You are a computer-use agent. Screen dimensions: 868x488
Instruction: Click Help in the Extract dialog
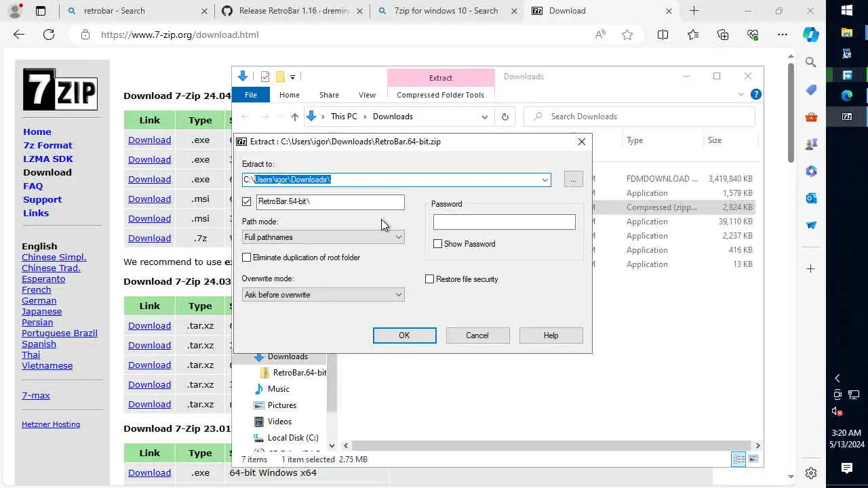click(551, 335)
